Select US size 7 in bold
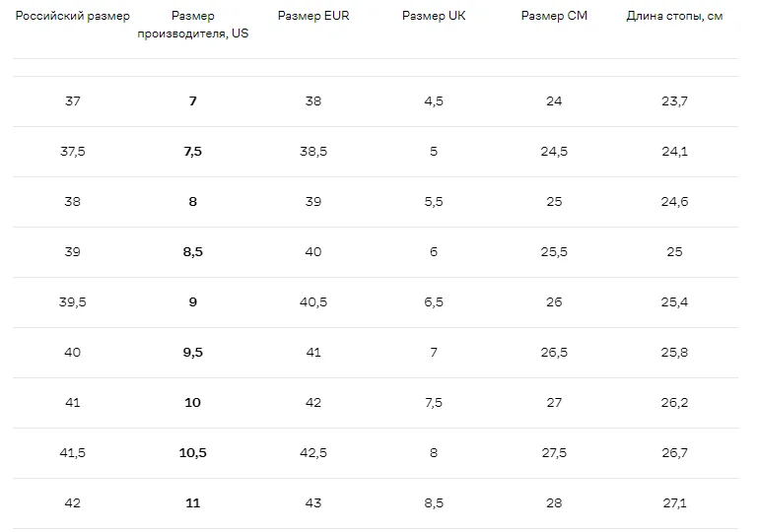 point(193,101)
